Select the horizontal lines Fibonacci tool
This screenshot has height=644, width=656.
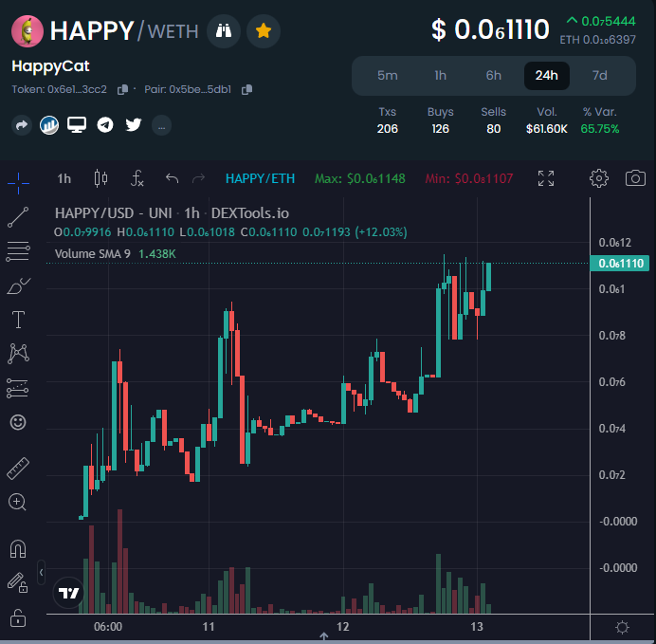coord(18,251)
